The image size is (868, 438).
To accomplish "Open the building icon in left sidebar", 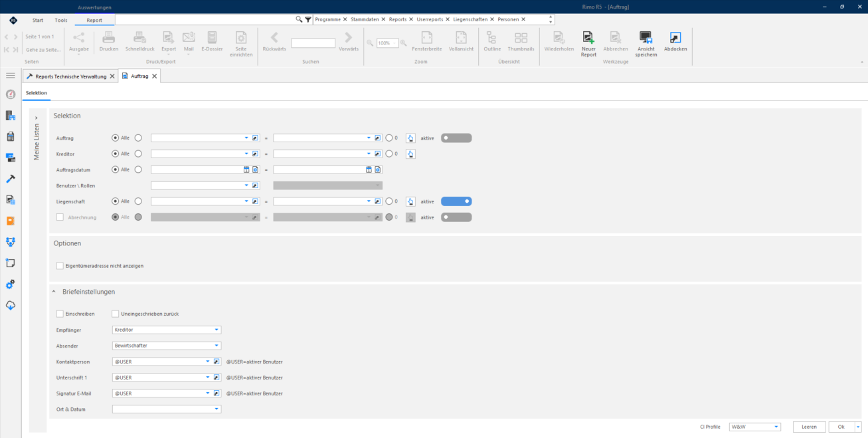I will tap(11, 116).
